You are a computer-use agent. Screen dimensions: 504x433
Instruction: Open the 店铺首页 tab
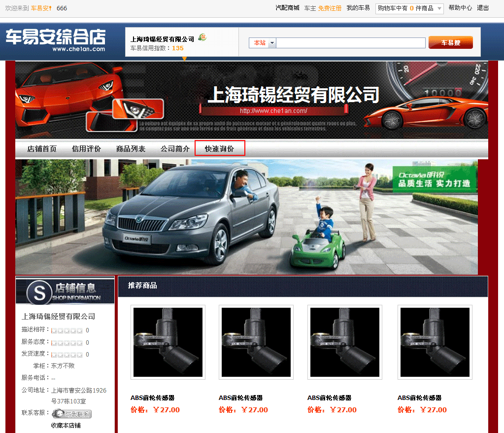pos(42,149)
